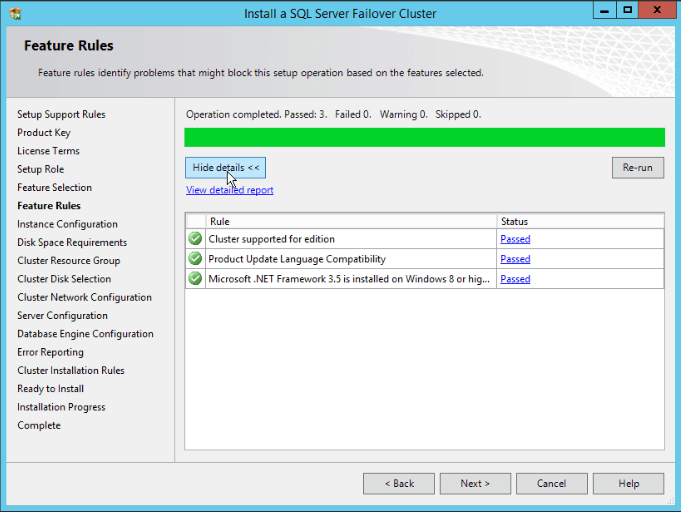Open the View detailed report link
The width and height of the screenshot is (681, 512).
[229, 190]
